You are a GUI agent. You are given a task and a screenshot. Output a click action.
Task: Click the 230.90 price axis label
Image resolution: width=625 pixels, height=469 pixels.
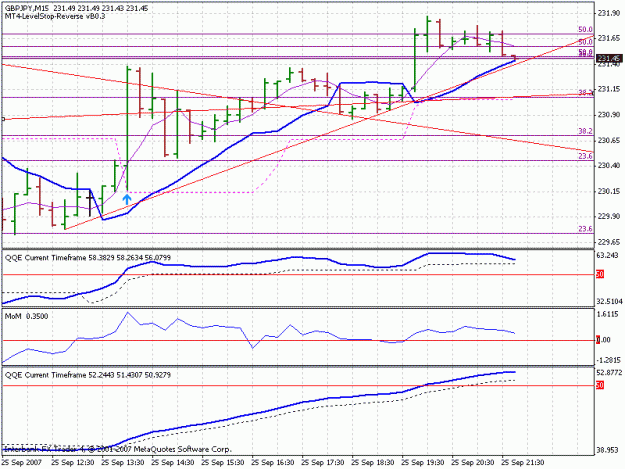609,115
